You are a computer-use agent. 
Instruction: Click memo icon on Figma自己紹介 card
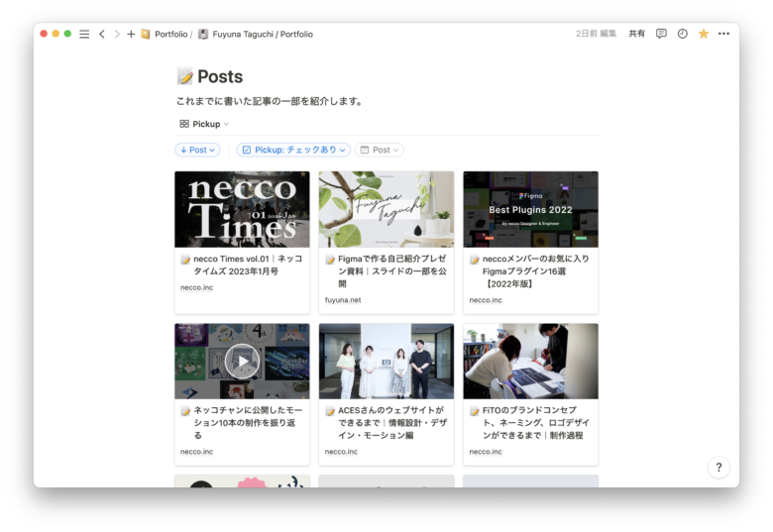click(330, 260)
